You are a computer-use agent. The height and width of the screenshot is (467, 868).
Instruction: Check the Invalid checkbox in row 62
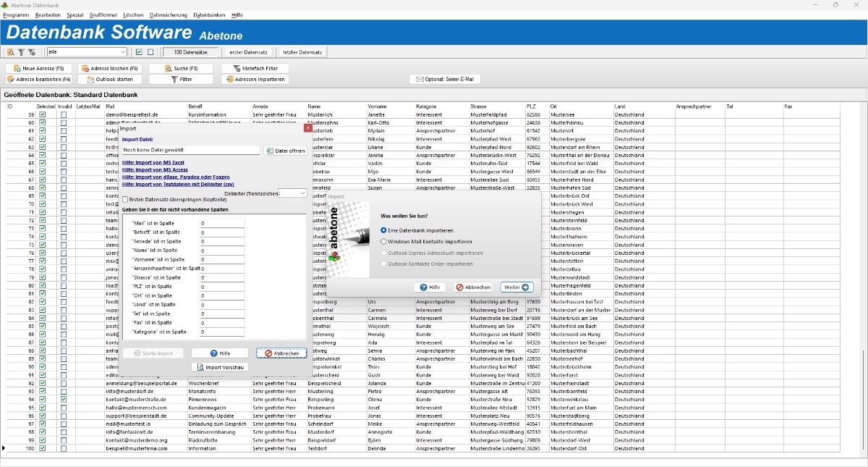click(x=64, y=139)
